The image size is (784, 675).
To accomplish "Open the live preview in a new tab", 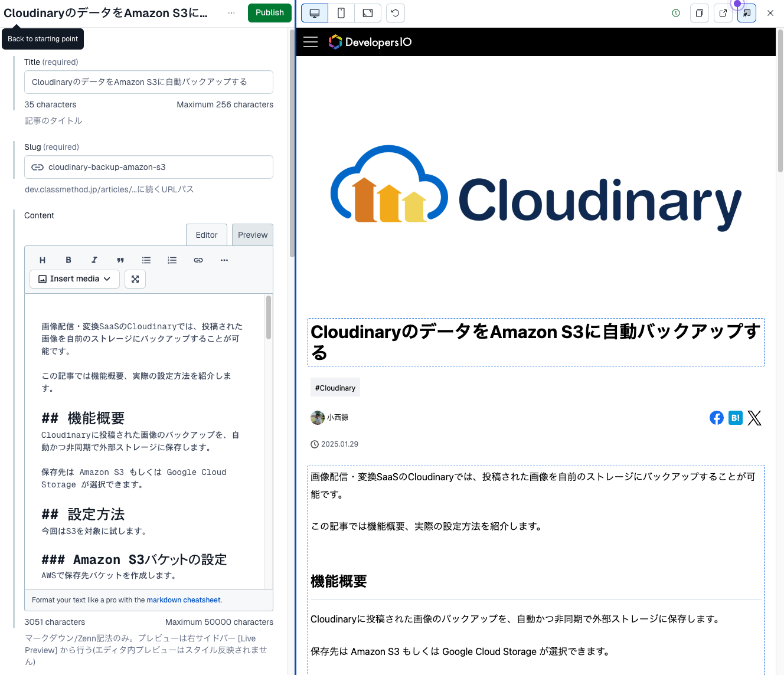I will (x=723, y=13).
